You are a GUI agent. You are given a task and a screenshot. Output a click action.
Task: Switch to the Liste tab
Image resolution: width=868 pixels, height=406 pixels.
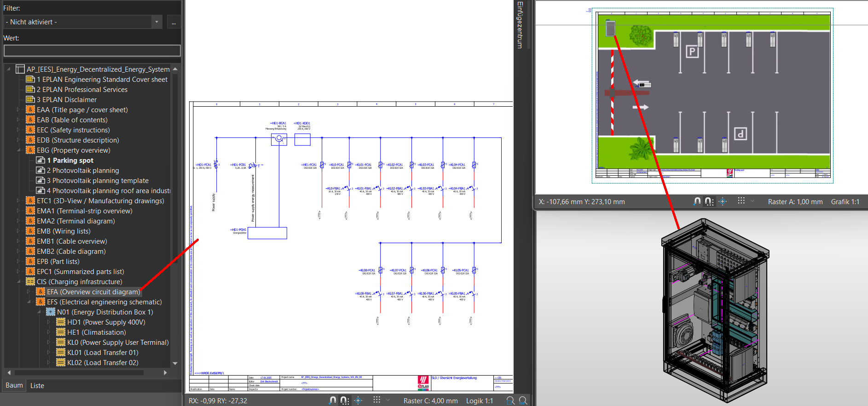point(37,386)
